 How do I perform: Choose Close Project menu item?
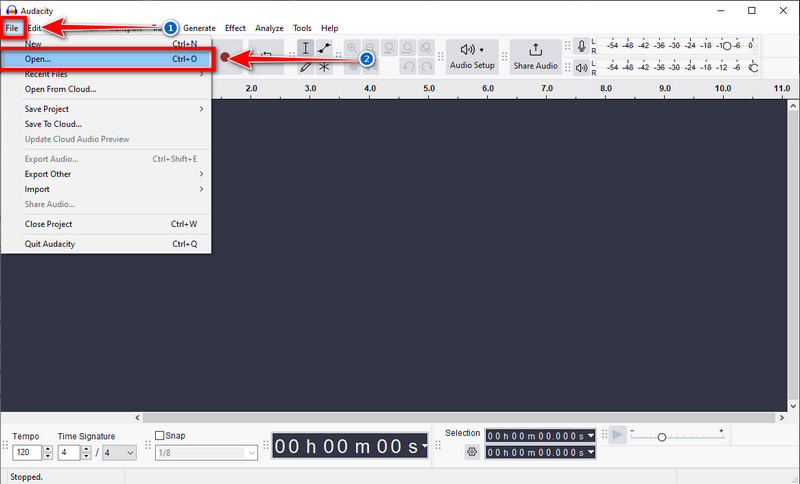click(x=106, y=224)
